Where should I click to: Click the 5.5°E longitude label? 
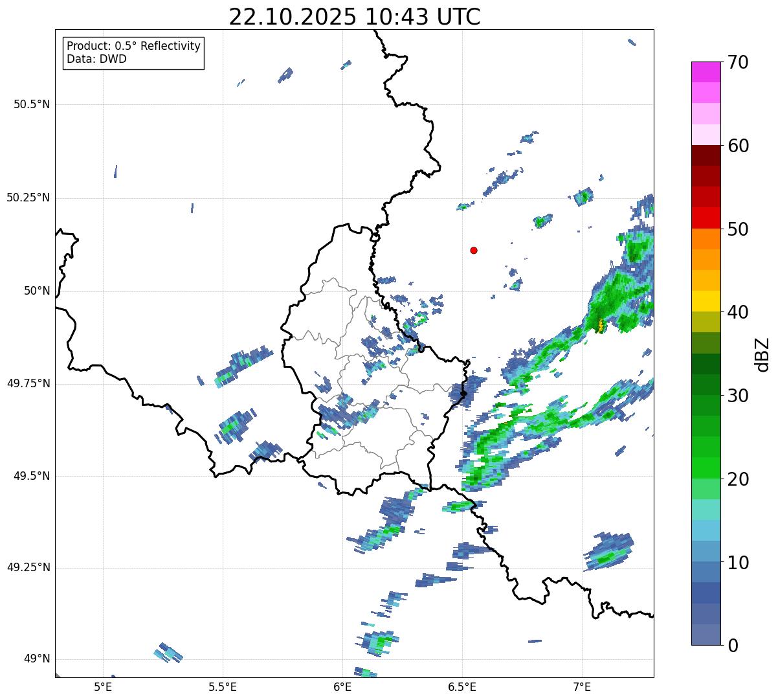tap(223, 686)
